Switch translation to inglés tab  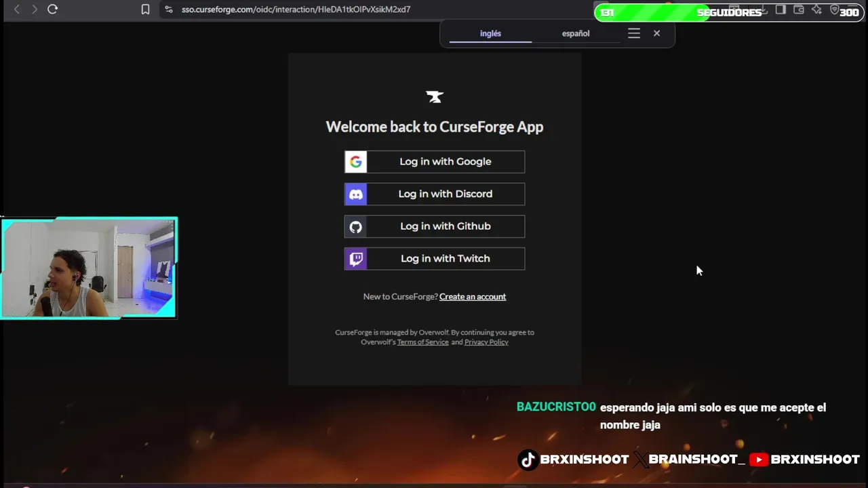[x=490, y=33]
